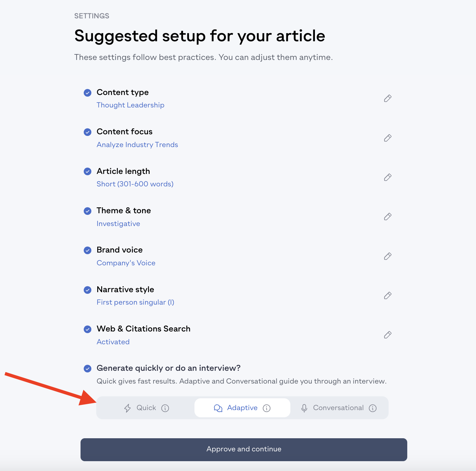Screen dimensions: 476x471
Task: Click check mark beside Brand voice
Action: (87, 250)
